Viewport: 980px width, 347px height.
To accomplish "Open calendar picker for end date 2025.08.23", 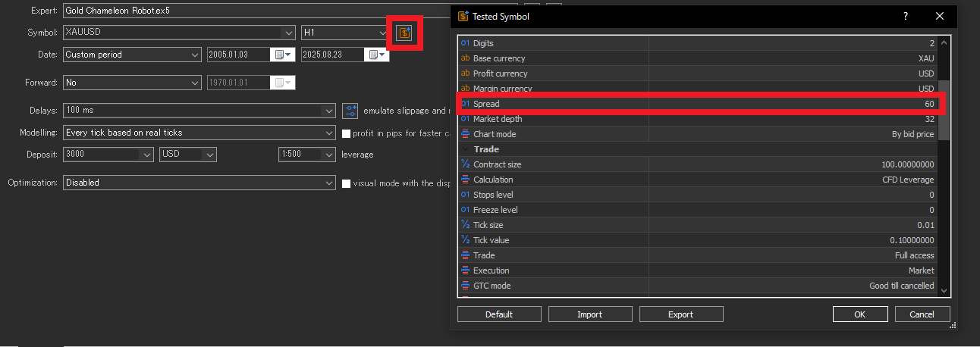I will (x=377, y=55).
